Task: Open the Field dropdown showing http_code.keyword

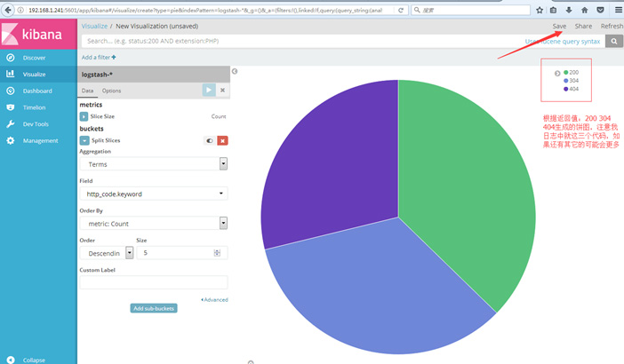Action: point(153,194)
